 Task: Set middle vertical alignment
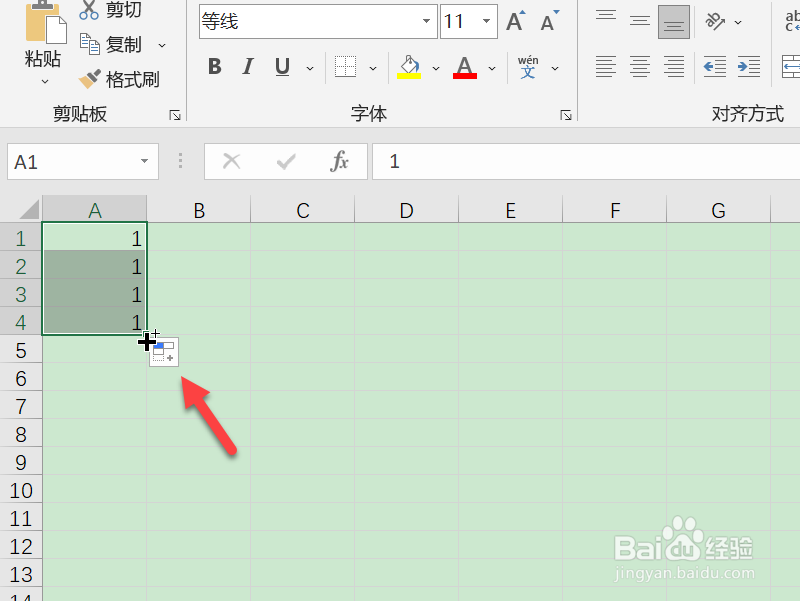[x=640, y=21]
